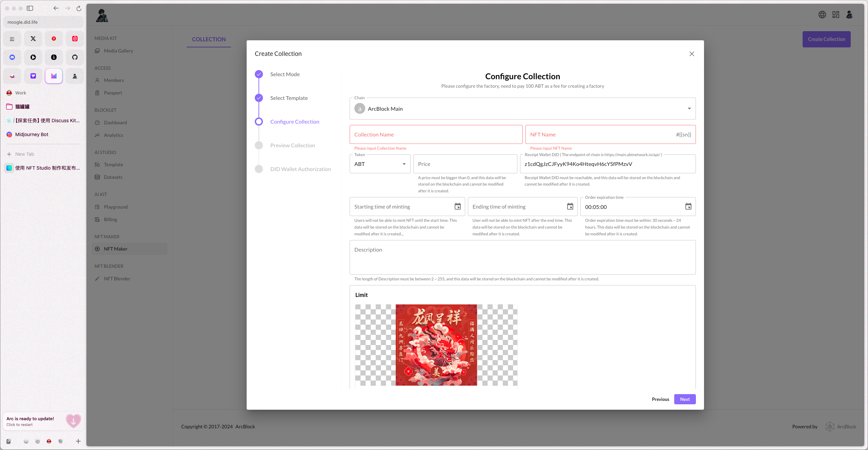
Task: Click the Order expiration time calendar icon
Action: [x=688, y=207]
